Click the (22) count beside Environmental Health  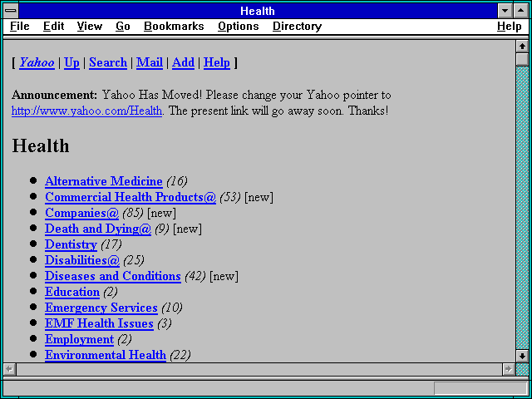[x=180, y=355]
